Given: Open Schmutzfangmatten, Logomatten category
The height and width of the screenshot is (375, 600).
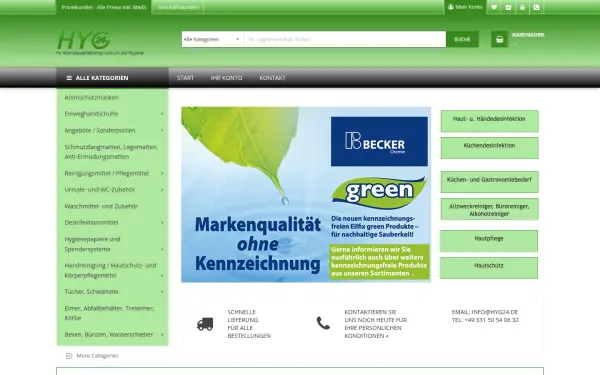Looking at the screenshot, I should tap(111, 152).
